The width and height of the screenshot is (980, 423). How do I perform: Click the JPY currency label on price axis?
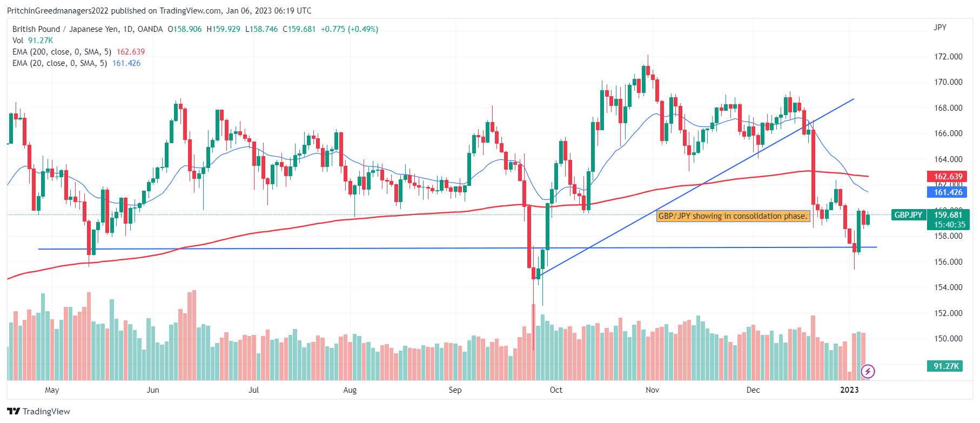940,28
